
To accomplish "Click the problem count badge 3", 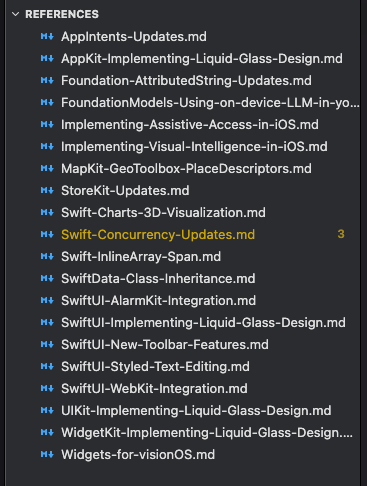I will point(341,234).
